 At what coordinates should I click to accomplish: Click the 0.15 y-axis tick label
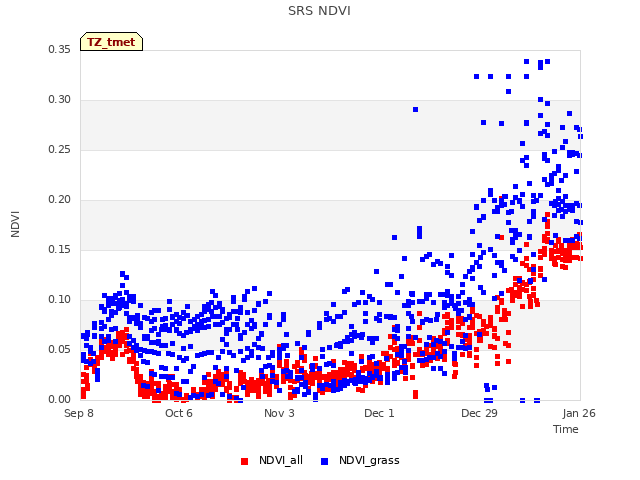pyautogui.click(x=60, y=250)
